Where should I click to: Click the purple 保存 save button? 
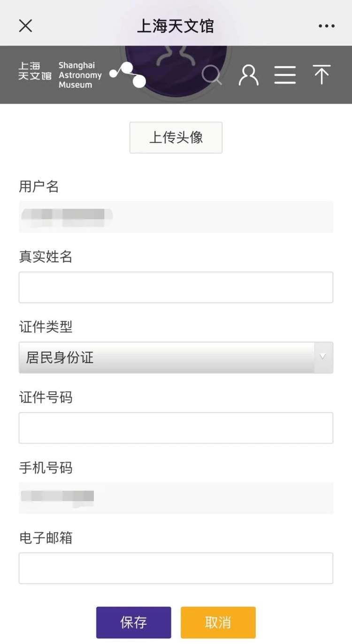[x=134, y=622]
